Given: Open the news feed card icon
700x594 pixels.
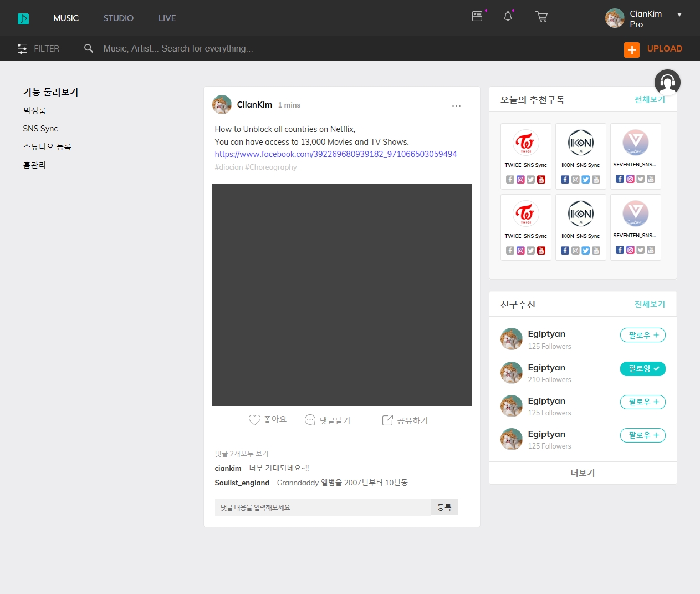Looking at the screenshot, I should [x=477, y=17].
